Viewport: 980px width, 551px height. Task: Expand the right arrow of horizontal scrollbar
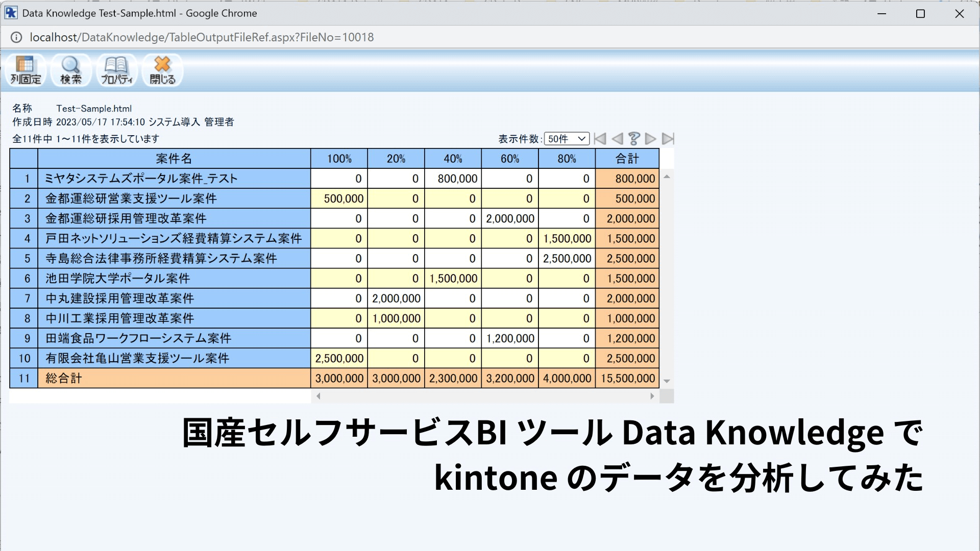[652, 396]
